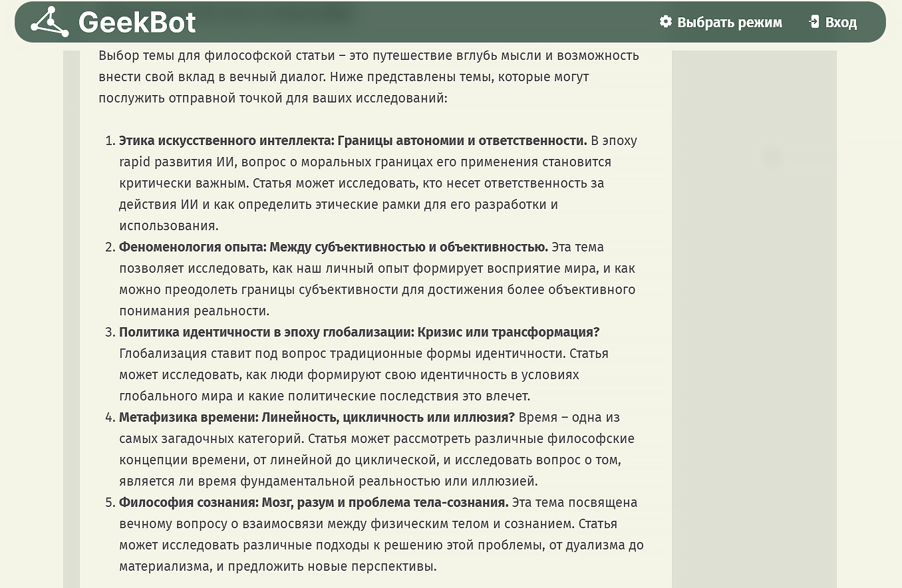Viewport: 902px width, 588px height.
Task: Click the login arrow icon beside Вход
Action: (814, 22)
